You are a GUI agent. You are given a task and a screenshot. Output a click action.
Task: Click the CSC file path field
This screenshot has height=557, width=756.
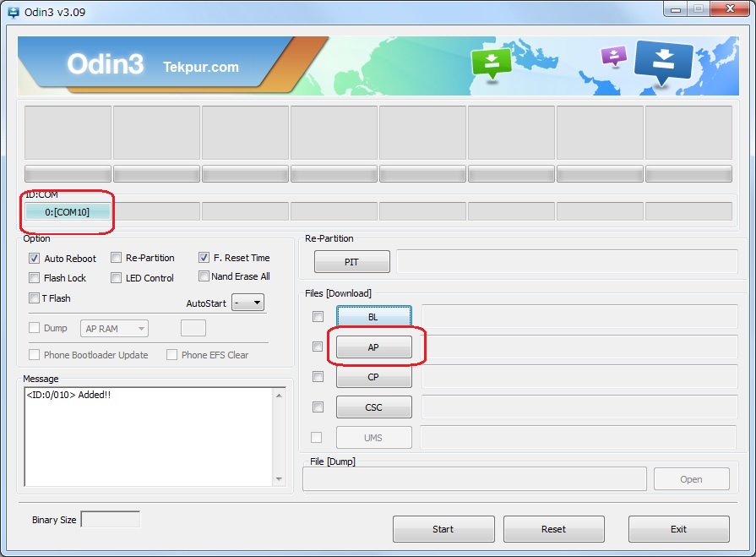click(x=579, y=407)
